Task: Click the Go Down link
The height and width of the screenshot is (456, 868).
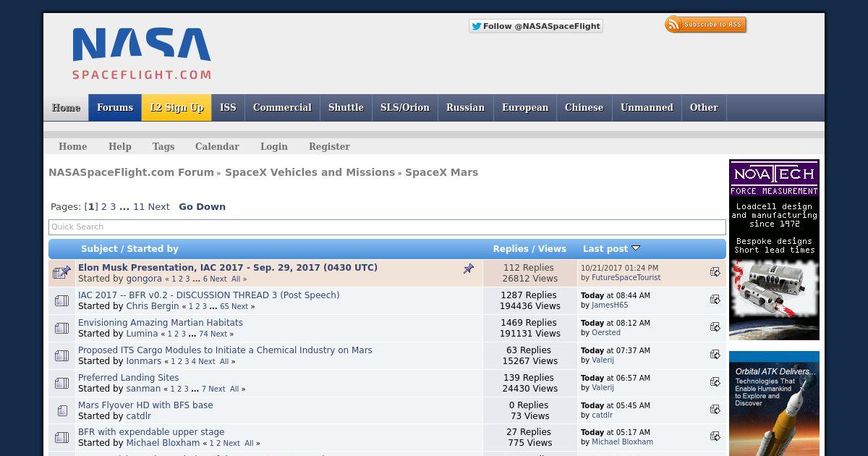Action: point(203,206)
